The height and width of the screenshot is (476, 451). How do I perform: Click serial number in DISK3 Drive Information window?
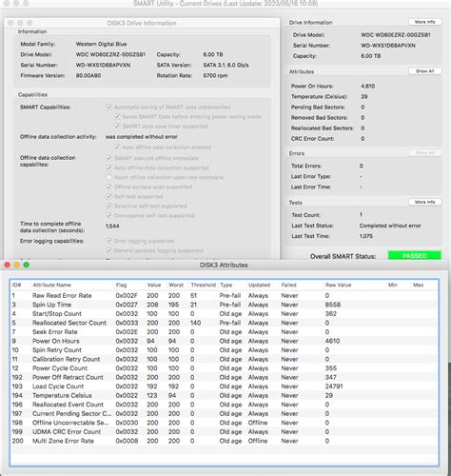103,65
